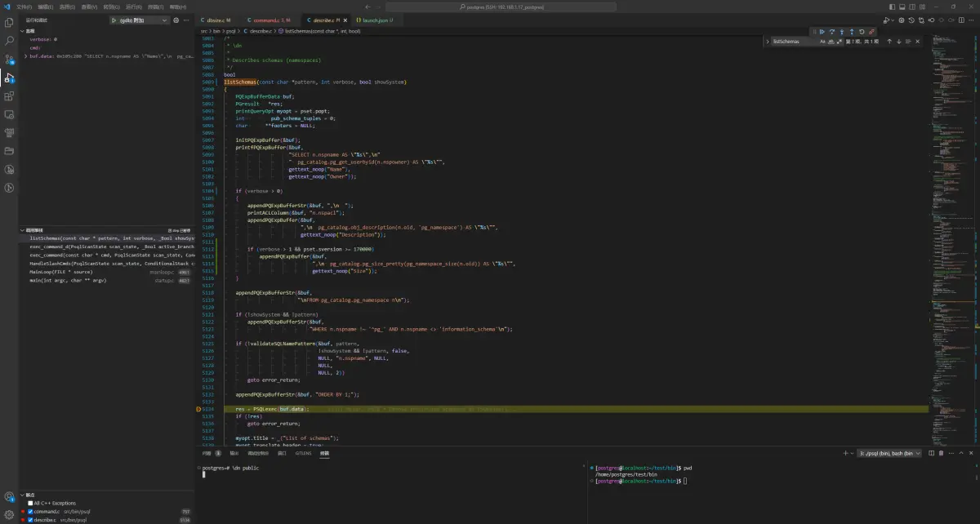The image size is (980, 524).
Task: Click the debug Step Over button
Action: (832, 32)
